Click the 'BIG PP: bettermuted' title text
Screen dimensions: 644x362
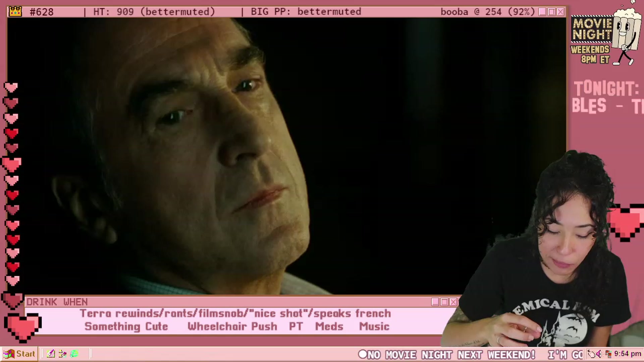coord(306,12)
